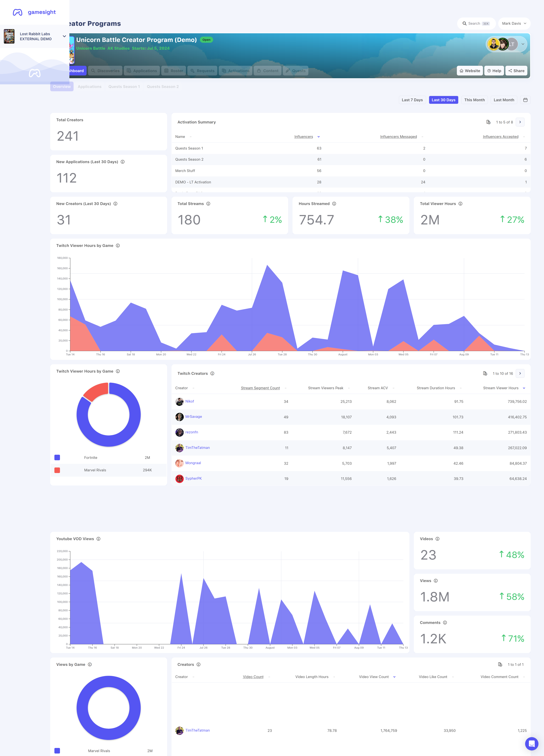Toggle the Marvel Rivals red legend swatch
This screenshot has height=756, width=544.
coord(57,470)
